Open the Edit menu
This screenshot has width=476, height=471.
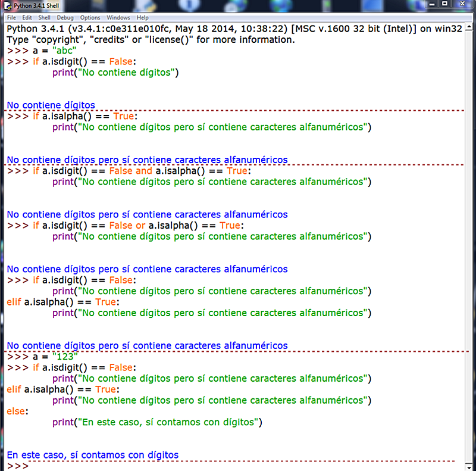27,17
